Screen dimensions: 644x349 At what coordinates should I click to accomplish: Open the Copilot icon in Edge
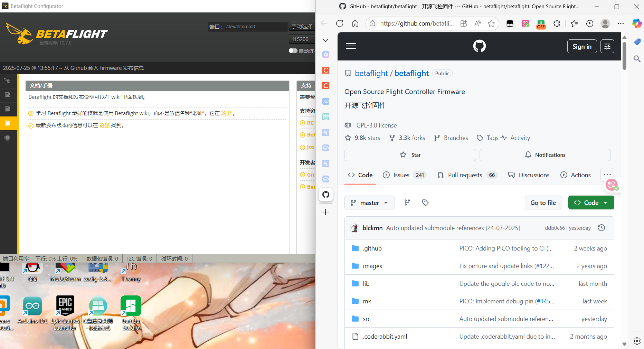(637, 23)
